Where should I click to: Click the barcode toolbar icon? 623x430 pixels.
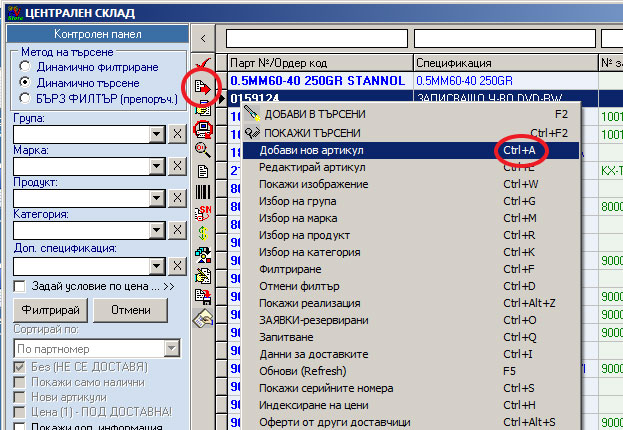203,192
